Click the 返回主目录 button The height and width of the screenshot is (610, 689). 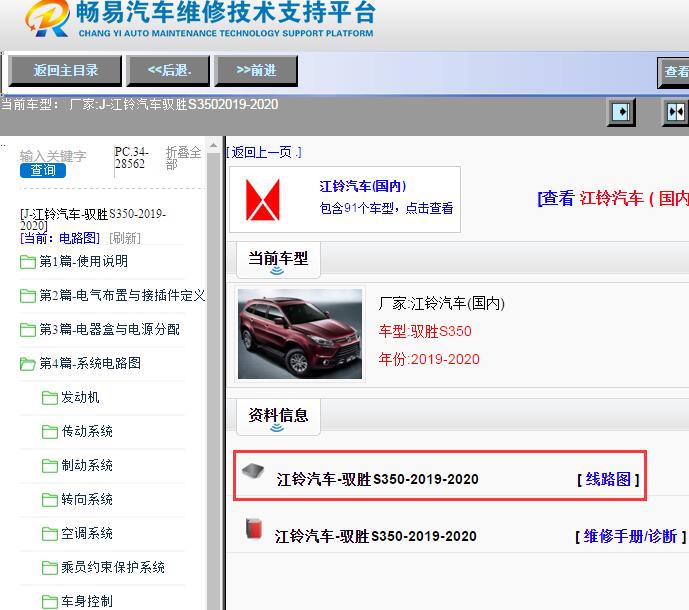point(65,70)
